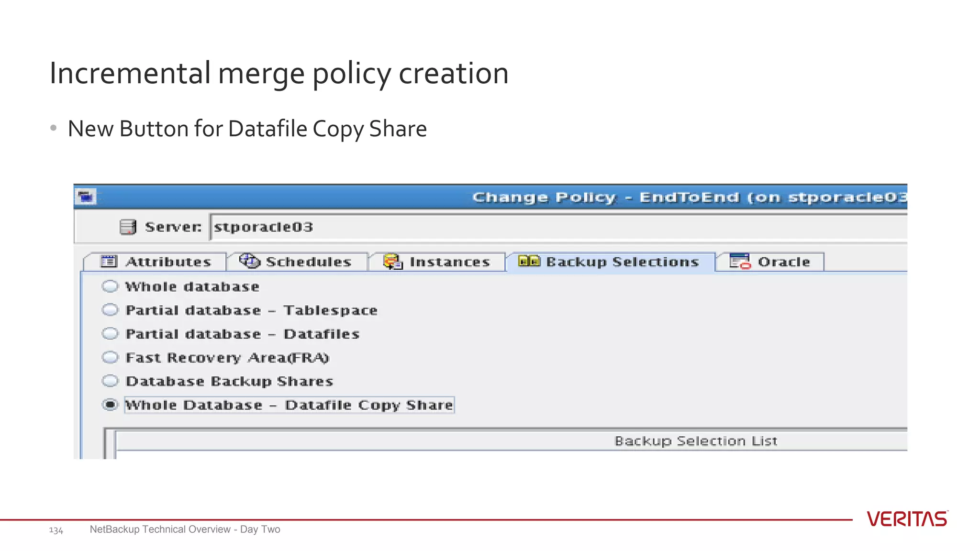
Task: Select Fast Recovery Area(FRA) radio button
Action: [x=110, y=357]
